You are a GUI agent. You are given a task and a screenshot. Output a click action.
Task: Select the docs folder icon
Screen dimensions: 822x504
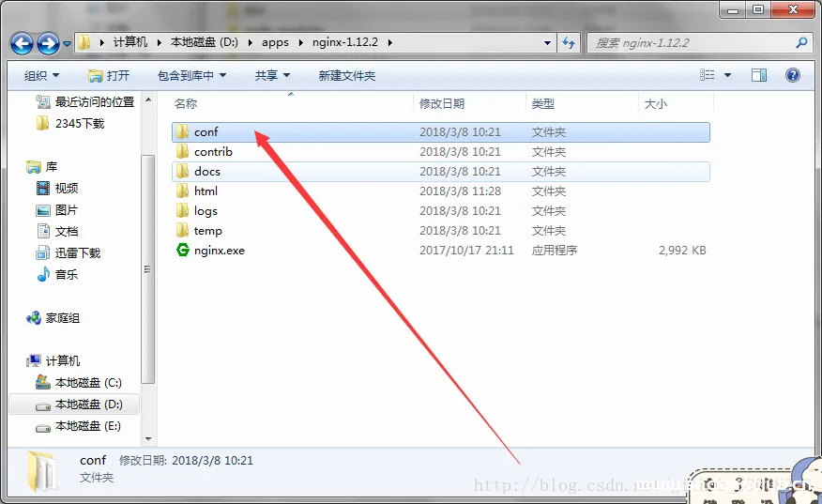point(182,171)
